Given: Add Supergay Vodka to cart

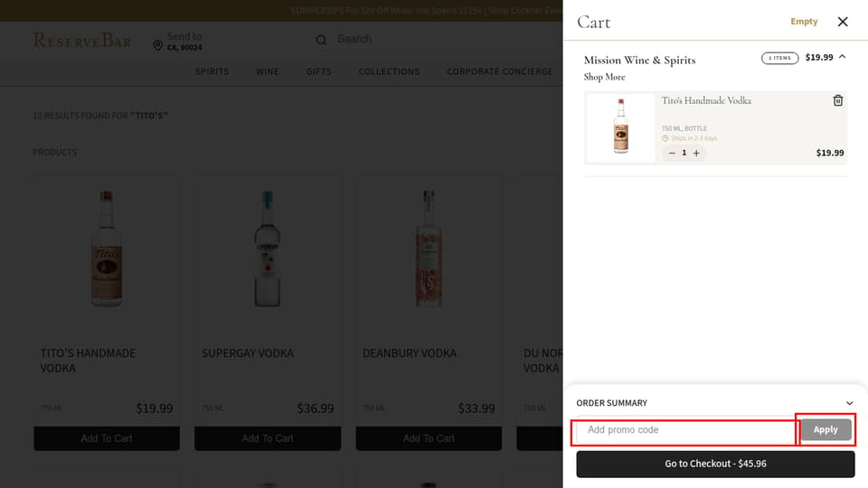Looking at the screenshot, I should [268, 438].
